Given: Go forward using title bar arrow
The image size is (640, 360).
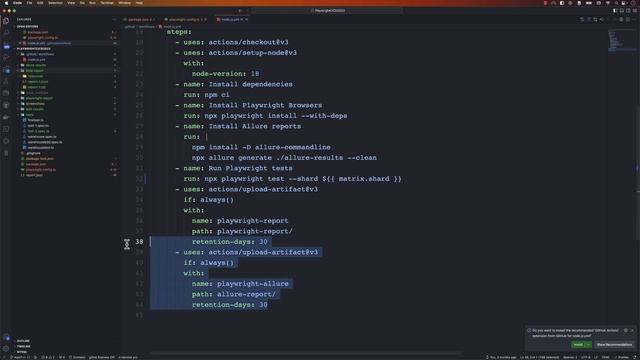Looking at the screenshot, I should 247,11.
